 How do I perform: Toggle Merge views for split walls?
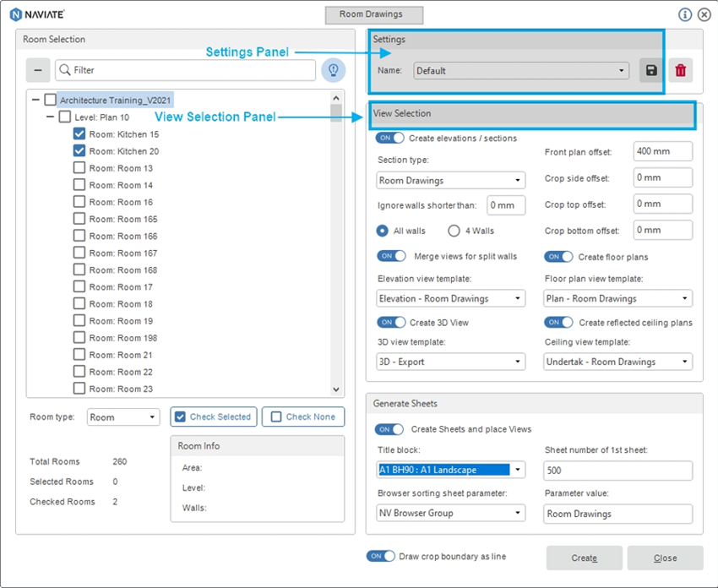[391, 256]
